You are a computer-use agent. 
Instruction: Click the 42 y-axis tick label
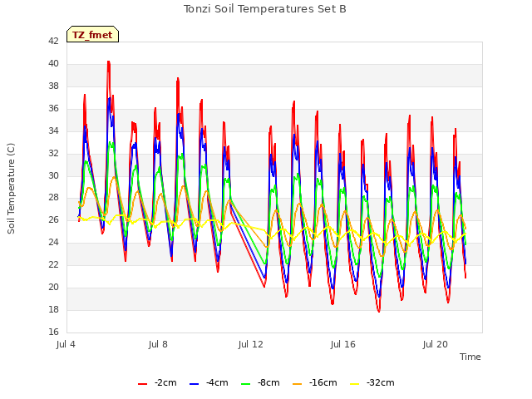[x=53, y=41]
